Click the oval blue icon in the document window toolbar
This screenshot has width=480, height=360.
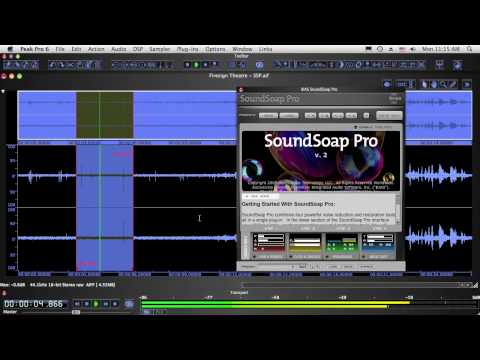[387, 84]
